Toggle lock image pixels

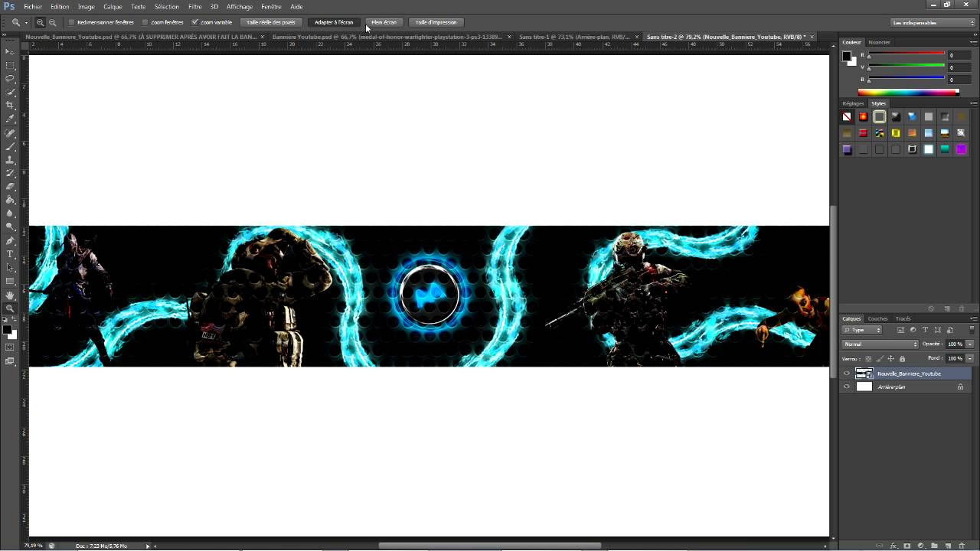880,358
